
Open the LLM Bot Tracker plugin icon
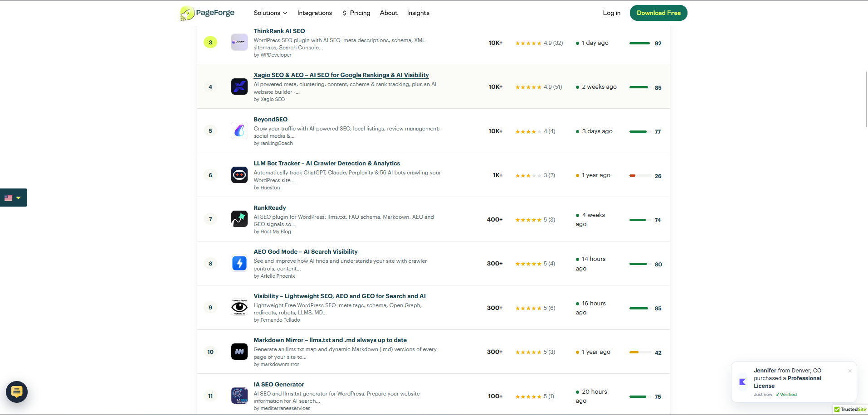[x=239, y=175]
